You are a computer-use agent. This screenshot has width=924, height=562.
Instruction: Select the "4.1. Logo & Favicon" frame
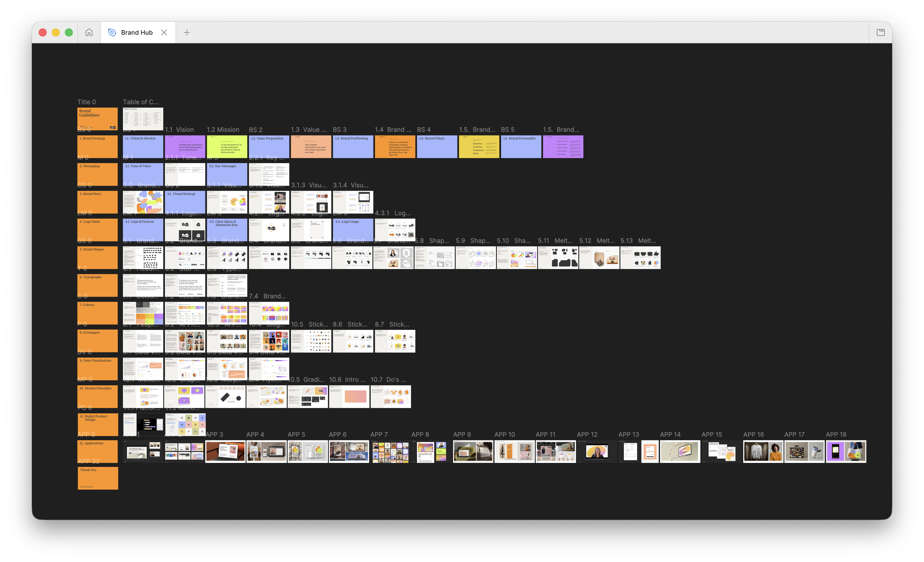pos(143,230)
